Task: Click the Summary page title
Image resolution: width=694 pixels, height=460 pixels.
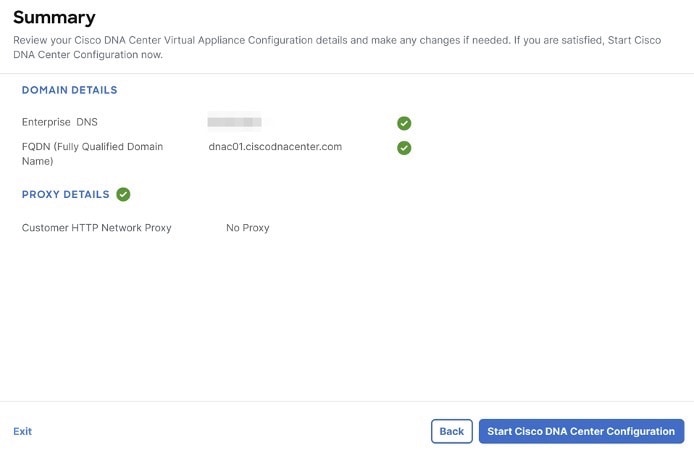Action: [x=54, y=18]
